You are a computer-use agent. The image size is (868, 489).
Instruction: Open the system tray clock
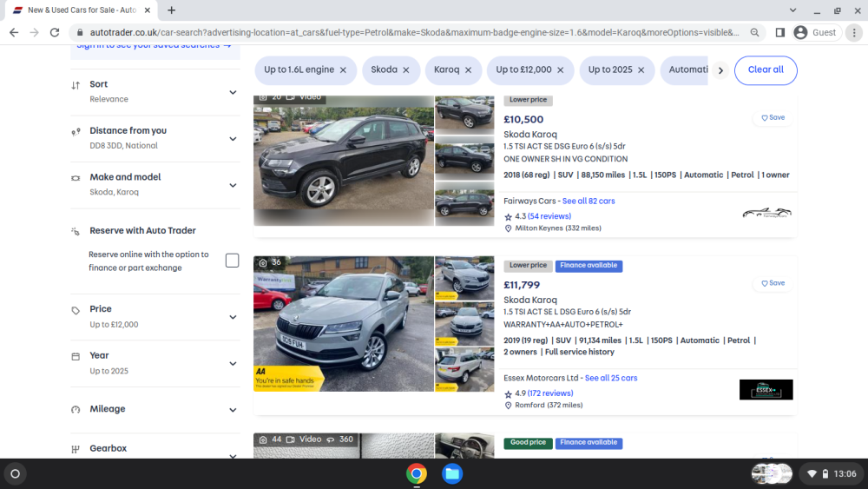(832, 473)
